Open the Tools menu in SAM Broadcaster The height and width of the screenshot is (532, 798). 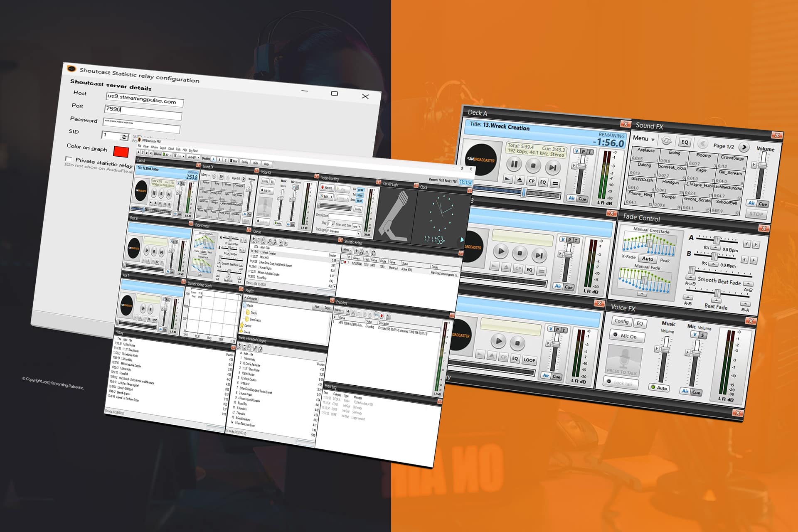(178, 149)
